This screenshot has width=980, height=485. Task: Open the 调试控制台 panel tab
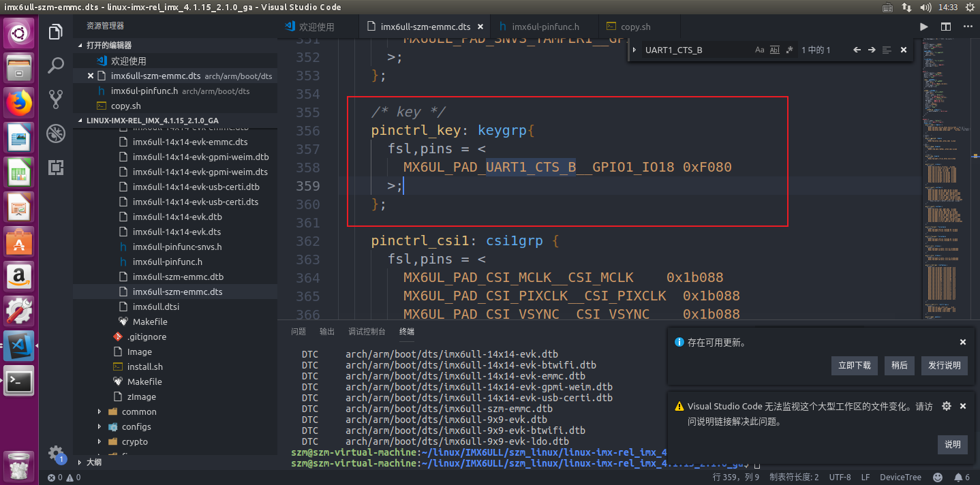click(367, 332)
